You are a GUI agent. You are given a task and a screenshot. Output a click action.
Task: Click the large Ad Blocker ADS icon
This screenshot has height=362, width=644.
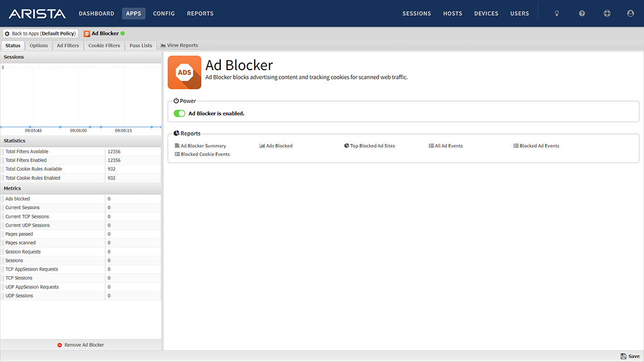click(184, 73)
